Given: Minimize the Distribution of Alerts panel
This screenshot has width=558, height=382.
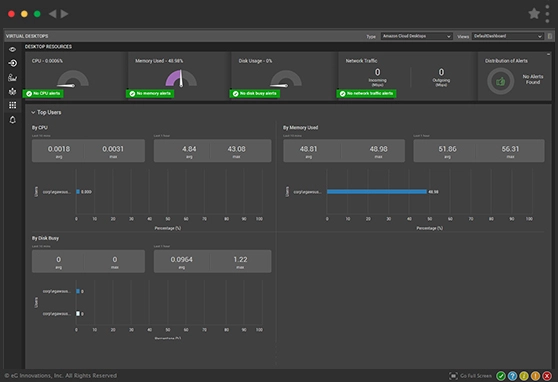Looking at the screenshot, I should pyautogui.click(x=548, y=54).
